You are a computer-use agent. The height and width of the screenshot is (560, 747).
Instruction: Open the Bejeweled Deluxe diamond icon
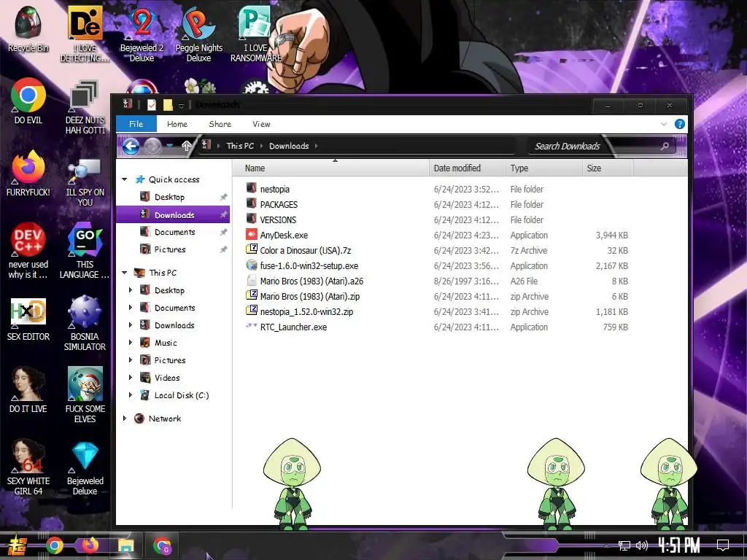tap(85, 469)
